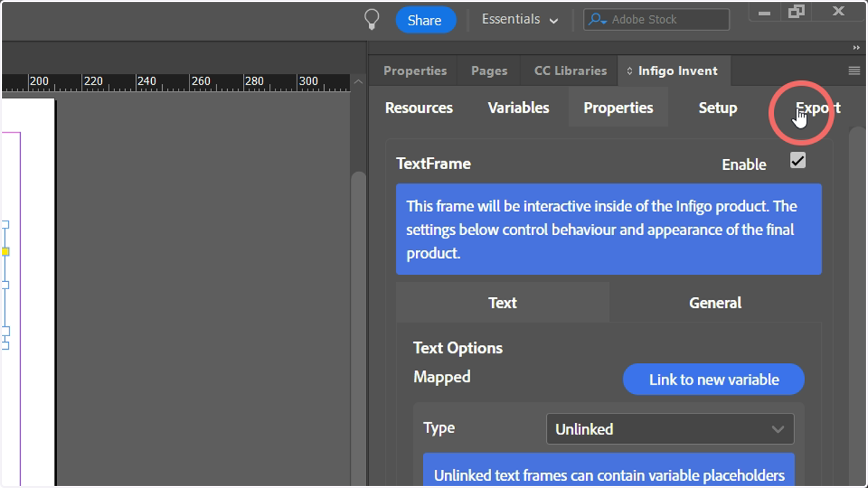
Task: Minimize the InDesign window
Action: 765,12
